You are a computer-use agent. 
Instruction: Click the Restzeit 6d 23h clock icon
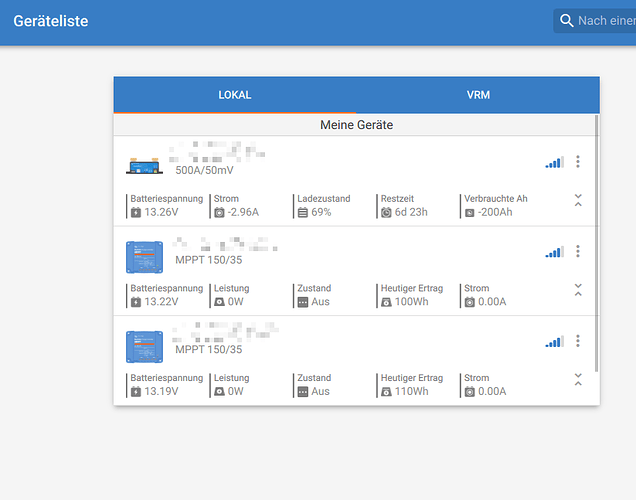click(x=386, y=212)
